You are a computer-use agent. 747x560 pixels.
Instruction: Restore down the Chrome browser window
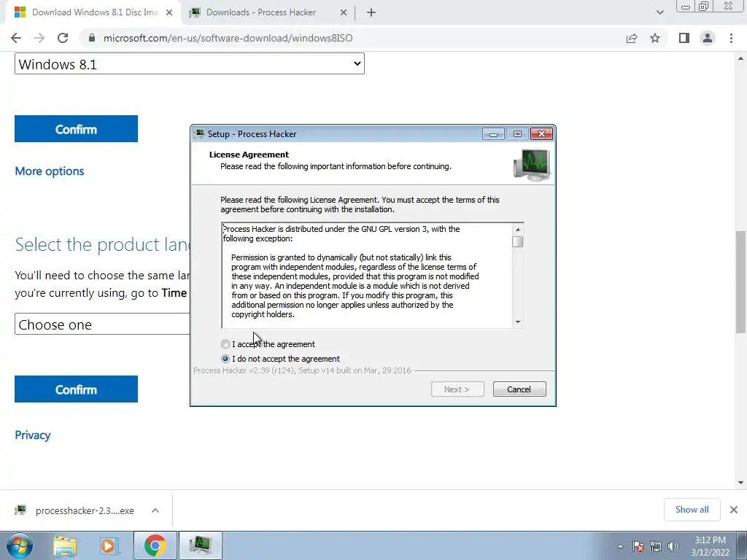pos(704,6)
